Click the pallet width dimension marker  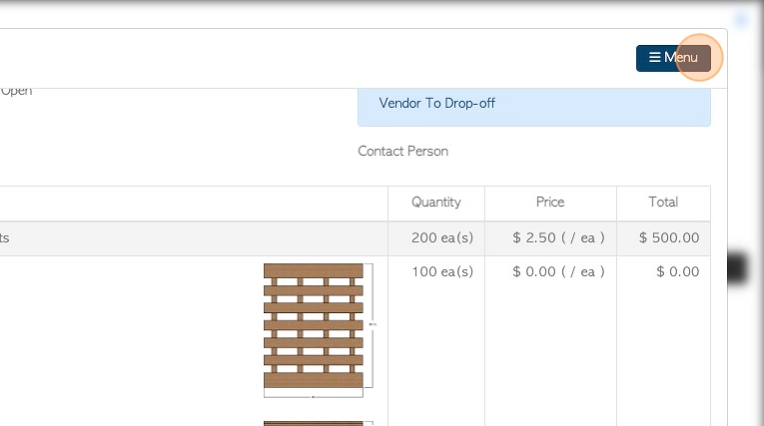[x=313, y=397]
